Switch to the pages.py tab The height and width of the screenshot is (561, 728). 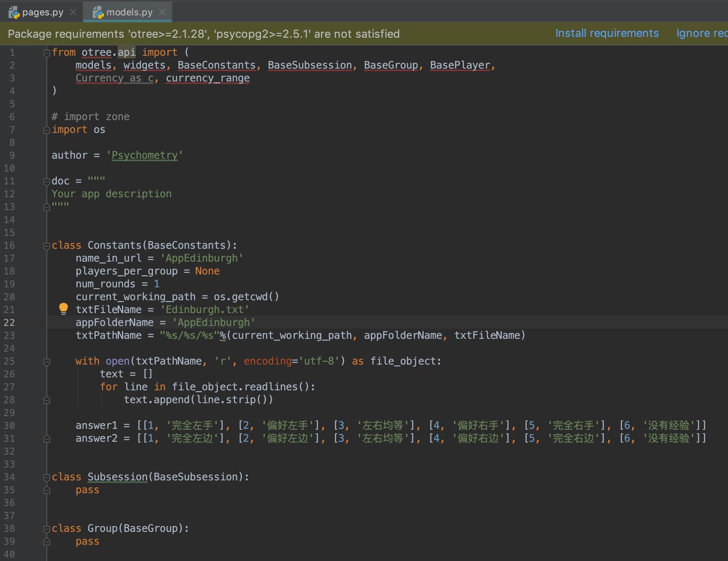[x=42, y=12]
